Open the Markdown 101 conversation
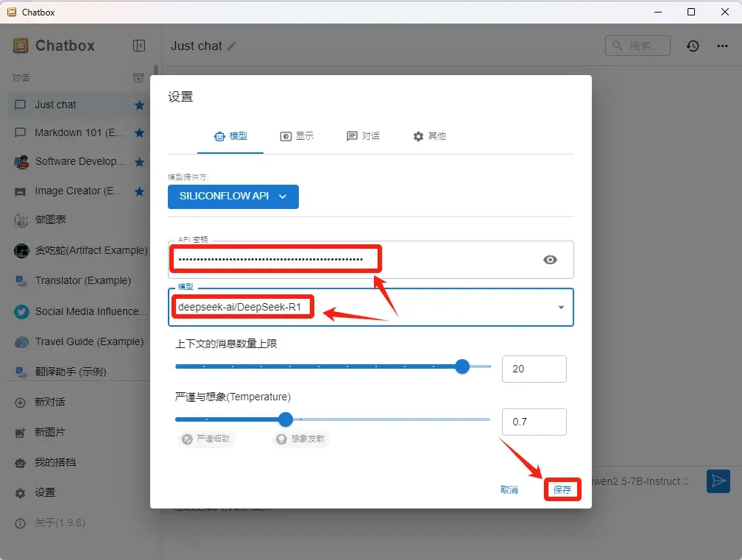This screenshot has width=742, height=560. coord(79,133)
